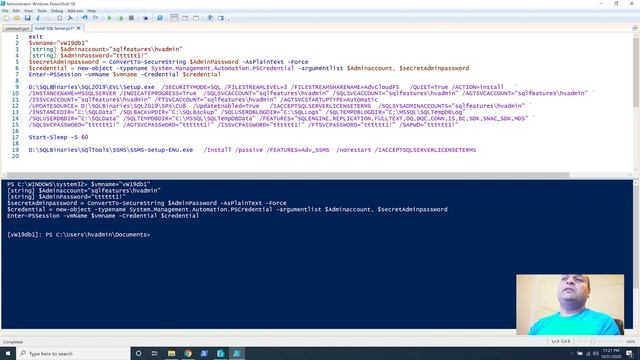This screenshot has height=360, width=640.
Task: Copy selection with the Copy icon
Action: click(49, 18)
